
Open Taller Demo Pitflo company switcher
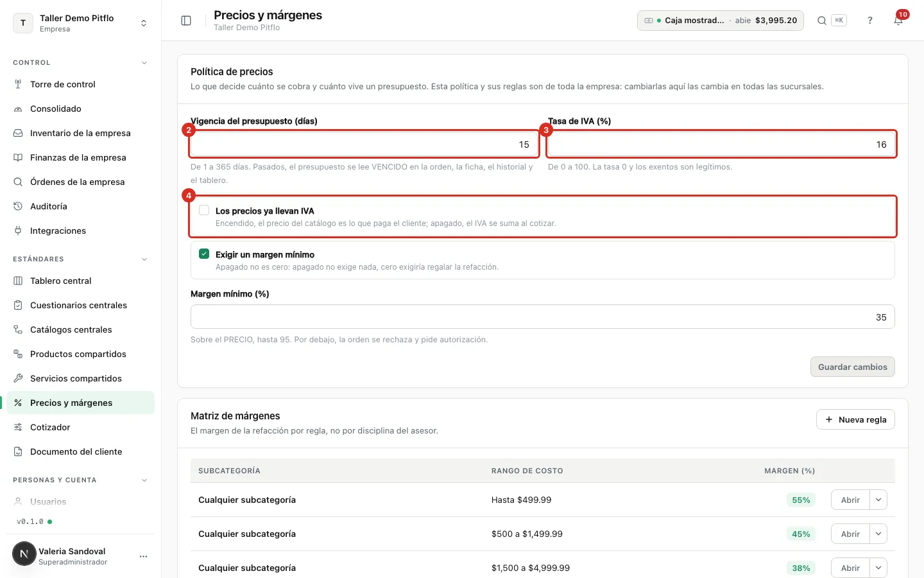[x=80, y=23]
